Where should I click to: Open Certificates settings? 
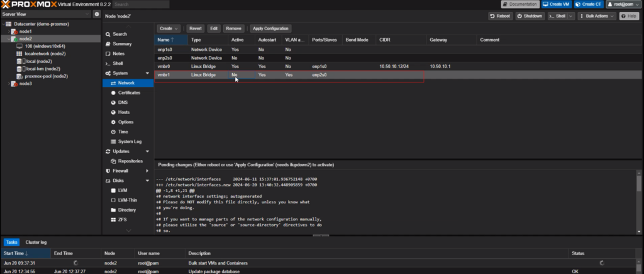(x=128, y=93)
